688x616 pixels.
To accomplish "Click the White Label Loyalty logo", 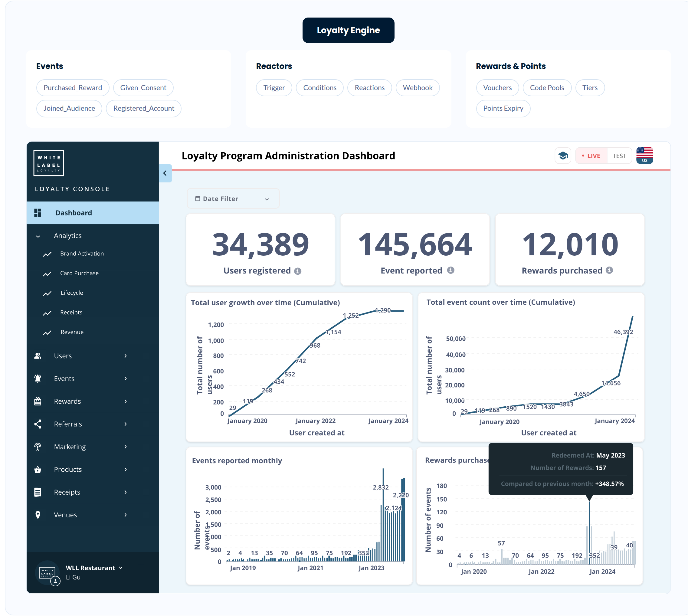I will [x=49, y=163].
